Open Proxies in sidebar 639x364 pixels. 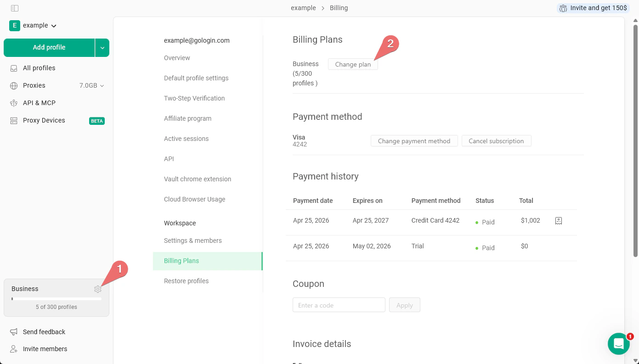pos(34,85)
